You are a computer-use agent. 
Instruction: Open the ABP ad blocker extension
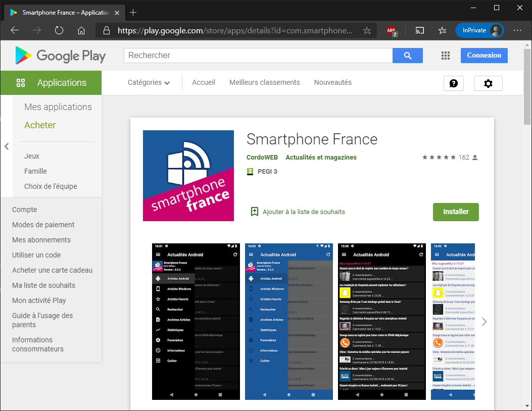pos(392,31)
